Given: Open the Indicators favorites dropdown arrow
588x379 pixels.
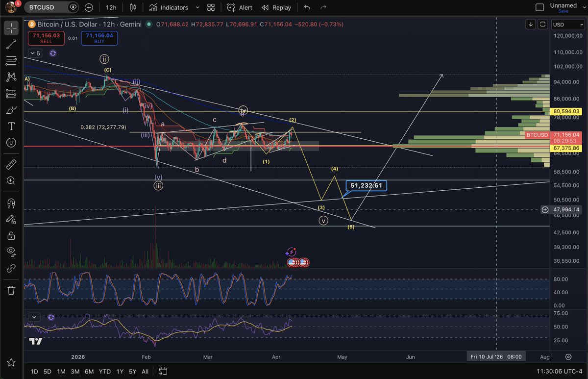Looking at the screenshot, I should (x=197, y=7).
